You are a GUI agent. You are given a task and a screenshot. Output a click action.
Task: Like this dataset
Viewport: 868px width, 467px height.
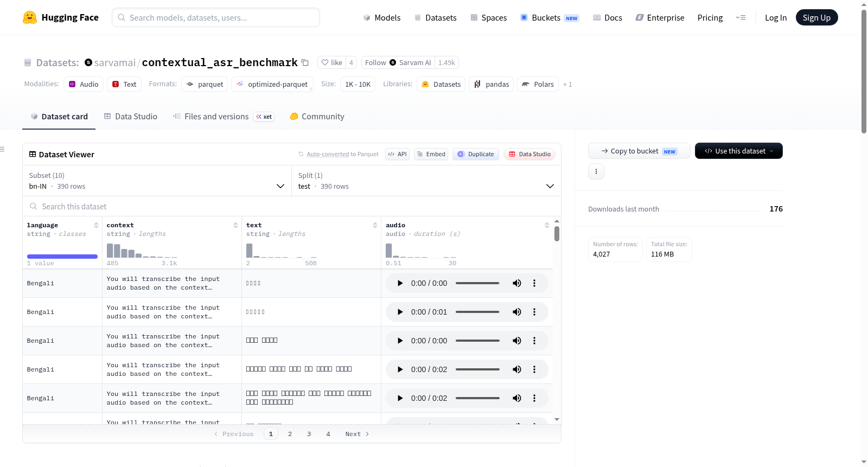pos(331,62)
